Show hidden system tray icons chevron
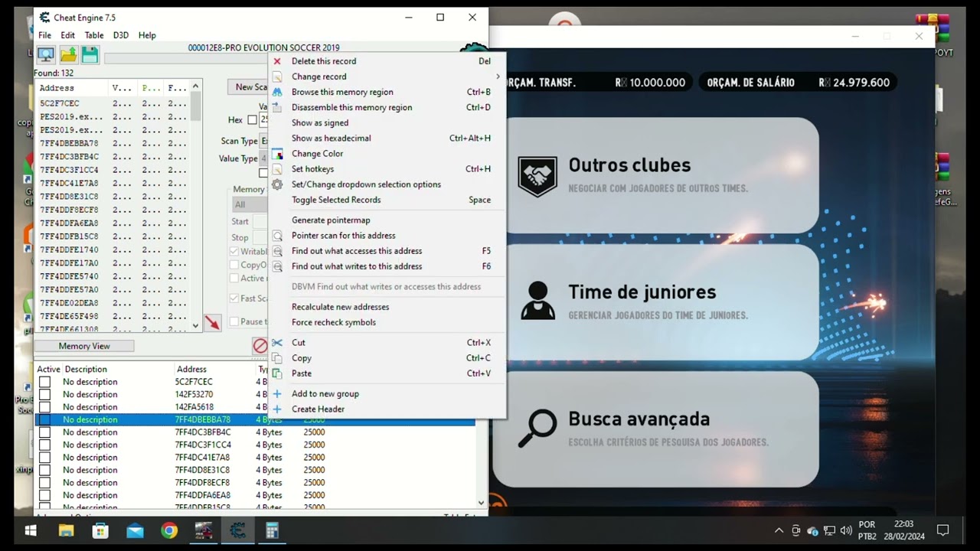This screenshot has height=551, width=980. (779, 530)
